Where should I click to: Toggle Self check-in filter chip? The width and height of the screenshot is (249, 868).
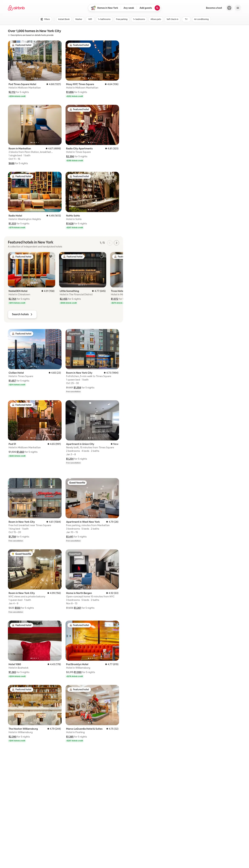pyautogui.click(x=172, y=19)
